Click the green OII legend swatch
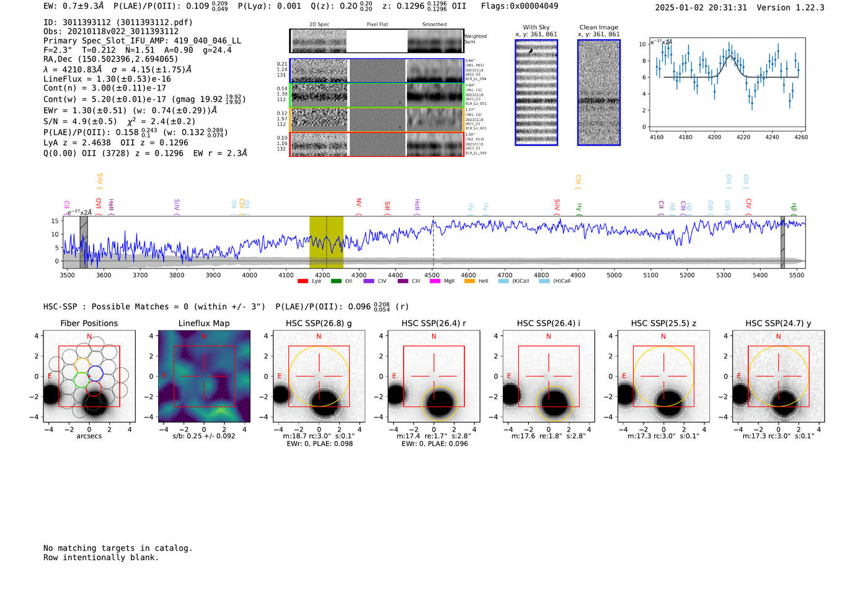 [x=336, y=282]
